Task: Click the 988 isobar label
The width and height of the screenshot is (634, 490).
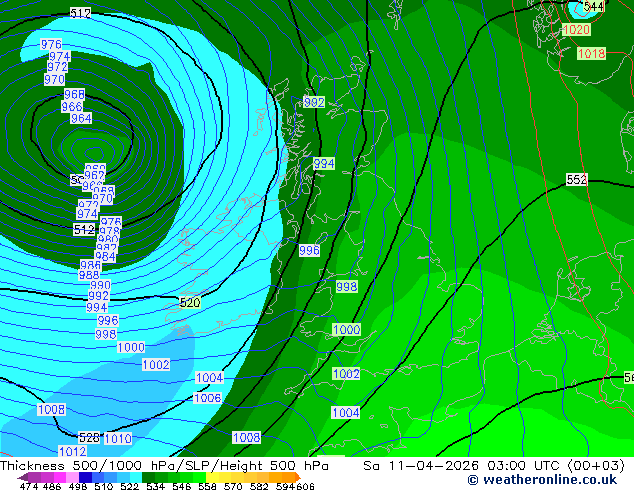Action: click(x=89, y=275)
